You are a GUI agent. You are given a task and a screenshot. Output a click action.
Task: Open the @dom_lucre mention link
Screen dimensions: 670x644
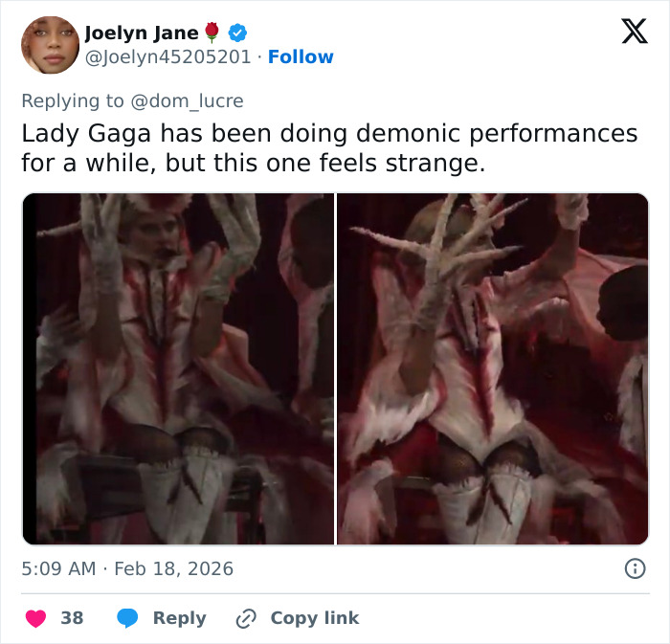tap(188, 100)
